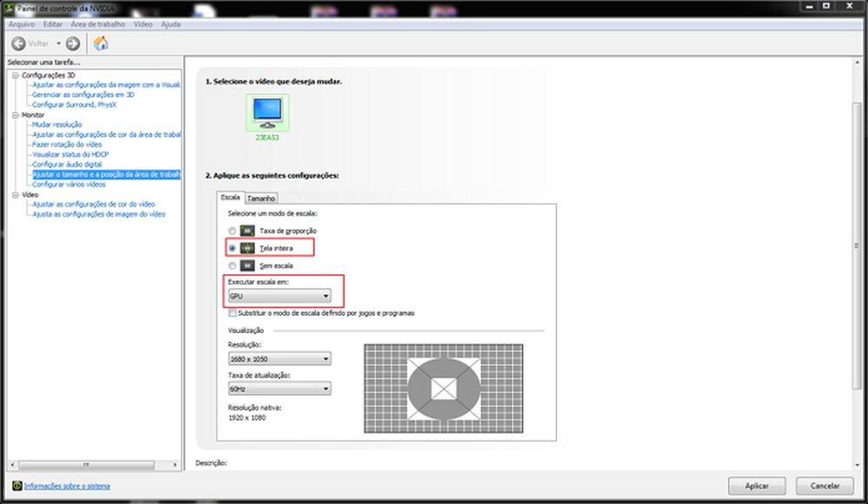Open Configurar vários vídeos
The width and height of the screenshot is (868, 504).
69,184
